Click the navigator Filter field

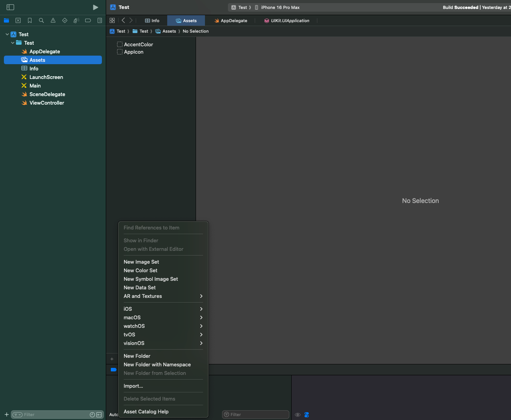56,415
